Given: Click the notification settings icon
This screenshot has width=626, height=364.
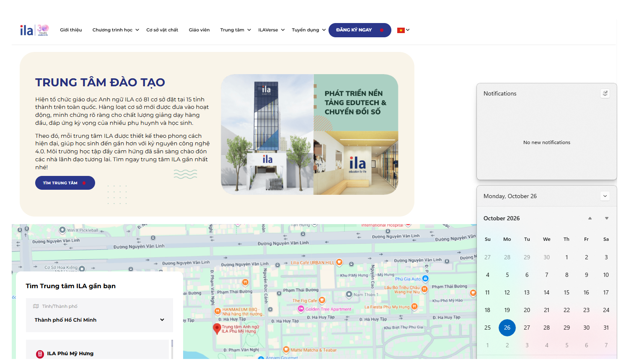Looking at the screenshot, I should [x=605, y=93].
